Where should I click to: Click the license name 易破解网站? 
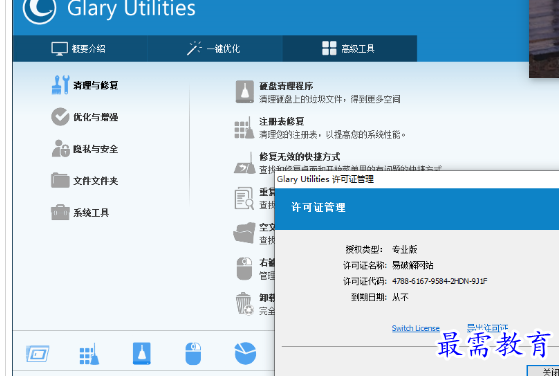(x=412, y=265)
